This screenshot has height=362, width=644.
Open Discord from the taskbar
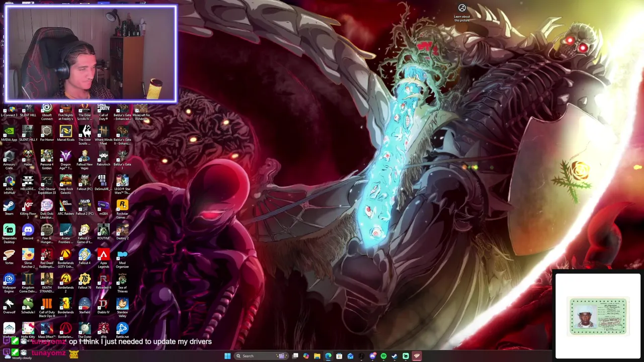(372, 356)
